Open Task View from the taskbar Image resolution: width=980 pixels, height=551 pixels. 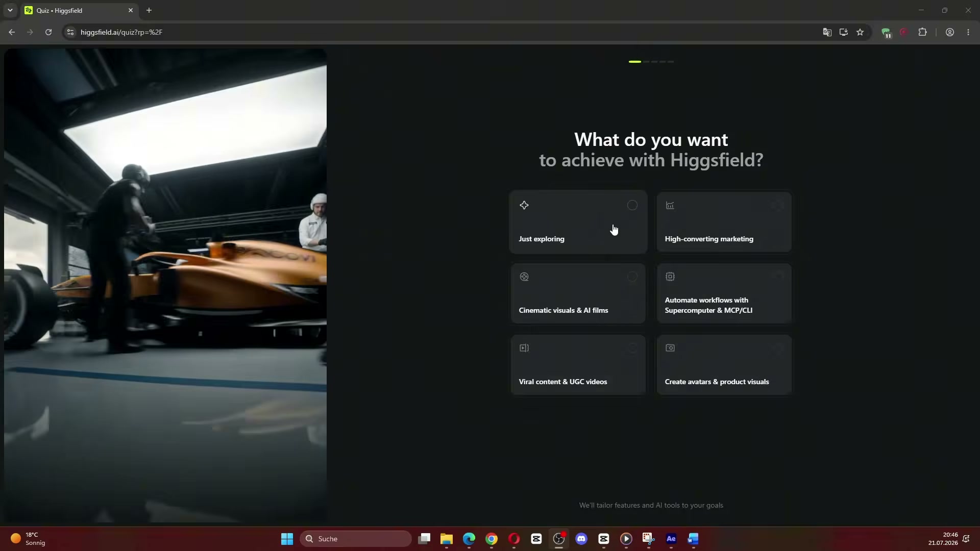coord(424,539)
